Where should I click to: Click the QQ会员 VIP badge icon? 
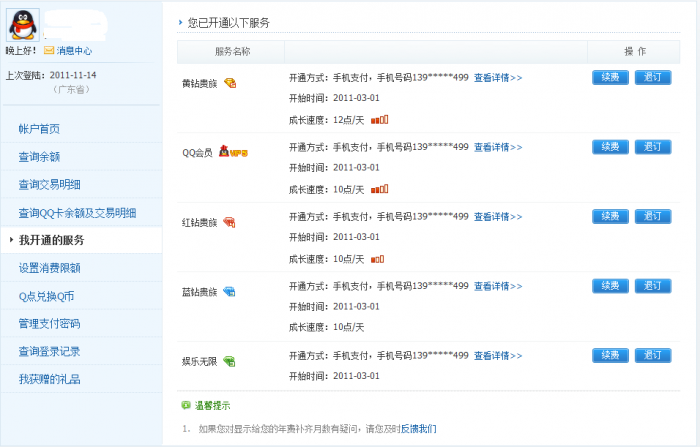(x=233, y=152)
